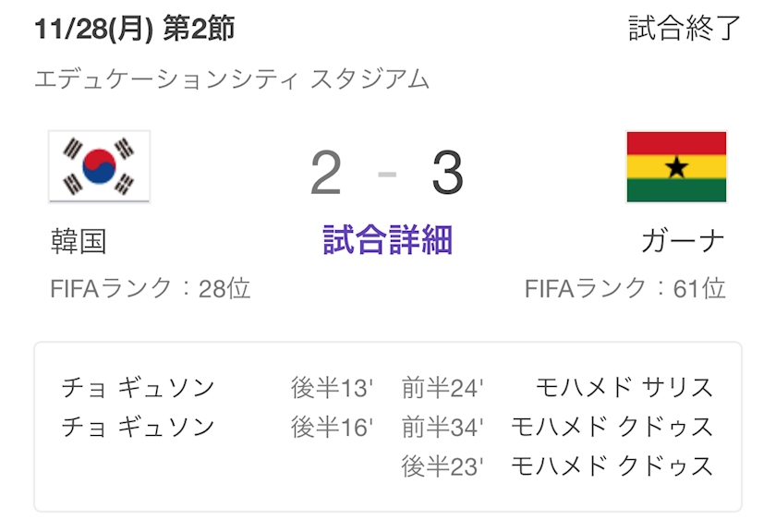Click the 11/28(月) 第2節 date header
Viewport: 776px width, 532px height.
click(x=134, y=29)
